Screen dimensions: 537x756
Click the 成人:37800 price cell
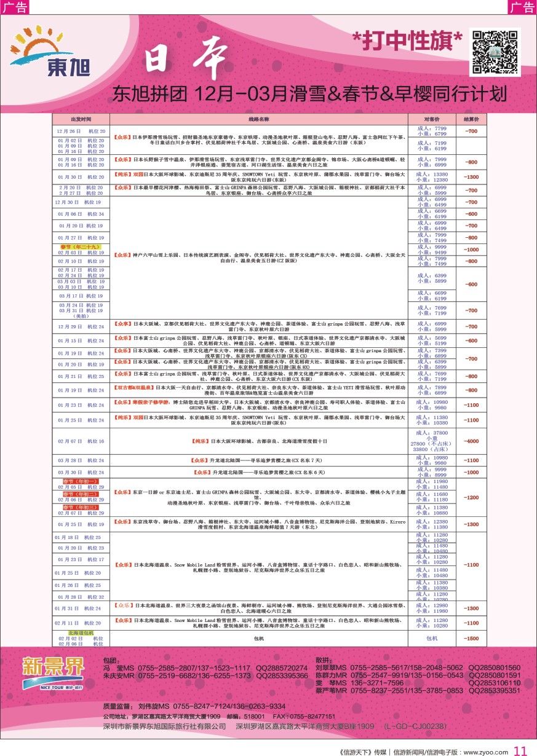pos(432,441)
